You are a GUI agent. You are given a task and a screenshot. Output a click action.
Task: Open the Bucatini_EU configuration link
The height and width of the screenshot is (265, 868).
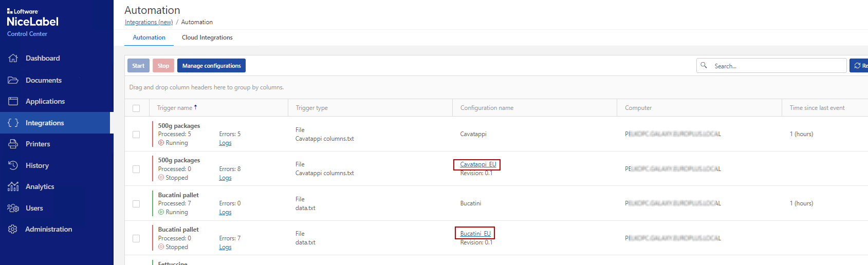pos(475,234)
